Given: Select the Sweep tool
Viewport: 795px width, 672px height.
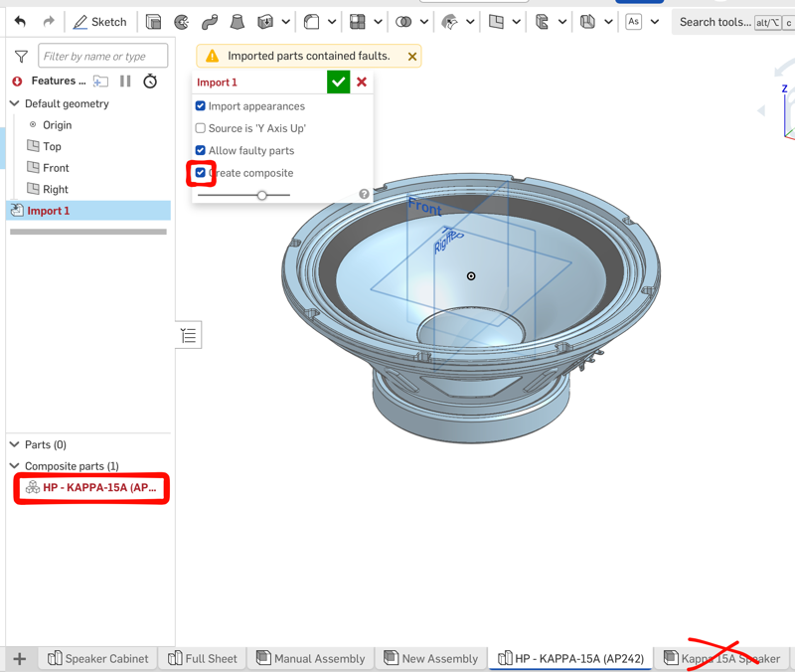Looking at the screenshot, I should click(x=210, y=22).
